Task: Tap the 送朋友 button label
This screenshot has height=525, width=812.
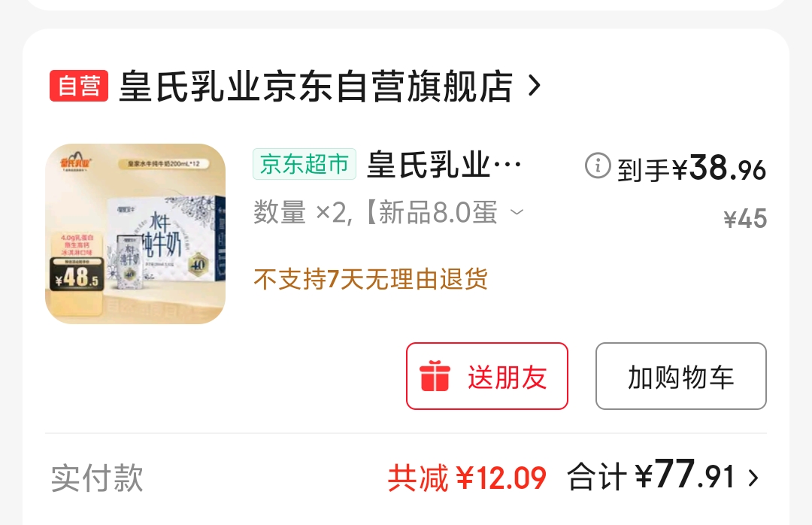Action: pos(507,377)
